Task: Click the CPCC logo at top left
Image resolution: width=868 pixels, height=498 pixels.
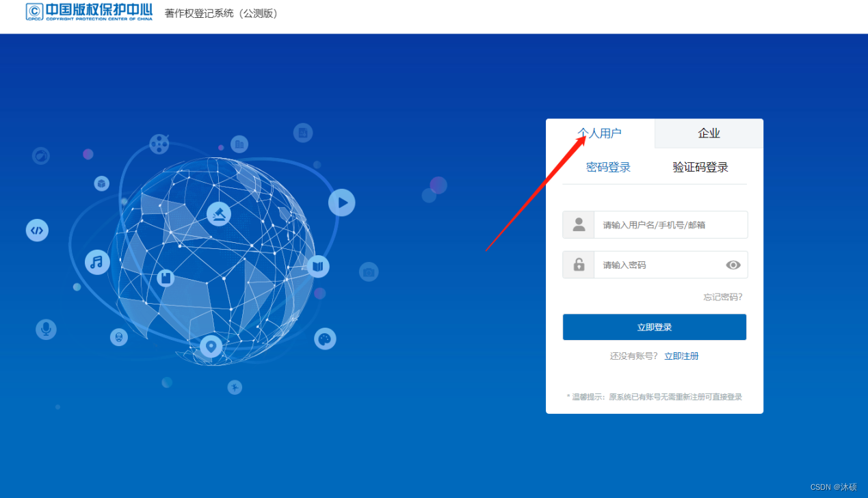Action: tap(88, 12)
